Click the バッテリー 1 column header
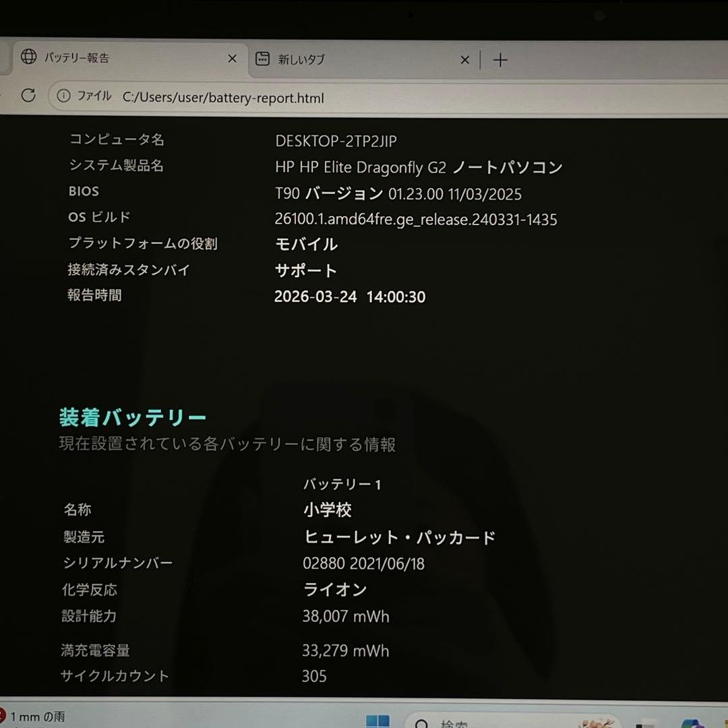Image resolution: width=728 pixels, height=728 pixels. pyautogui.click(x=342, y=484)
